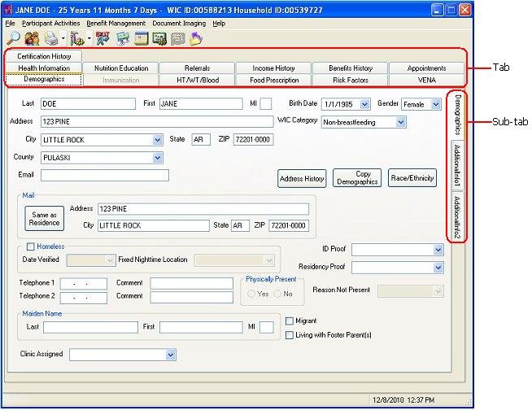The width and height of the screenshot is (532, 410).
Task: Open Participant Activities menu
Action: click(x=51, y=24)
